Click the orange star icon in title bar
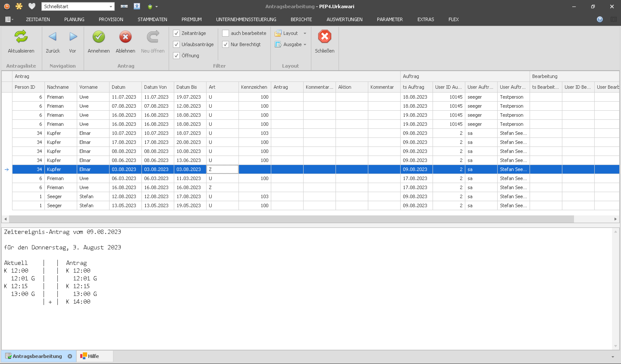 tap(19, 6)
